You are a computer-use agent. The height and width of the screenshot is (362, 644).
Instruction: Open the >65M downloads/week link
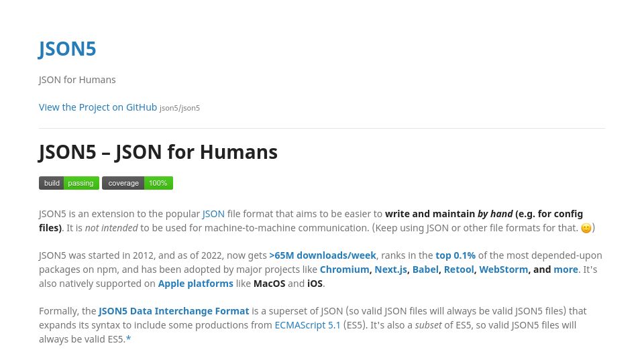[x=323, y=255]
